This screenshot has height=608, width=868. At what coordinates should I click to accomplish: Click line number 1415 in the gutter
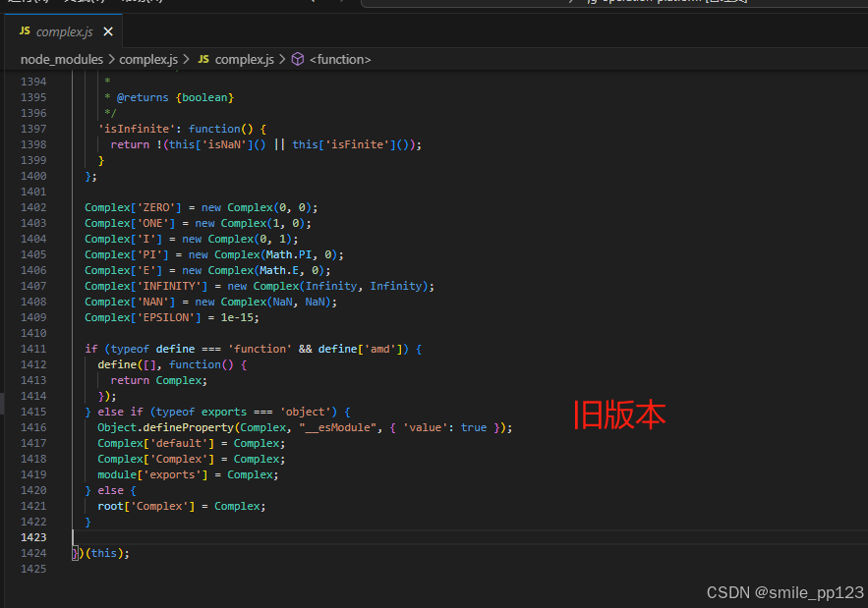tap(33, 413)
